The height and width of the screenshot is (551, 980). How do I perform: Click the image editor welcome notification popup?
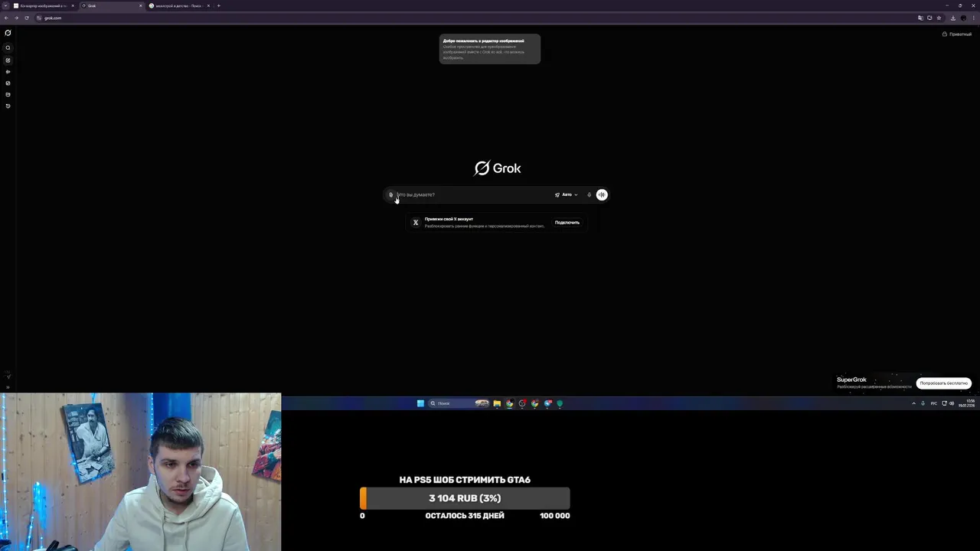coord(489,49)
